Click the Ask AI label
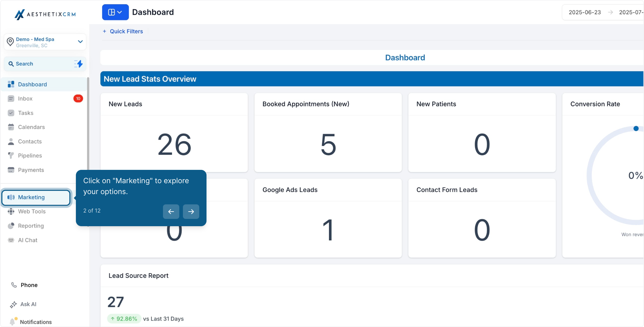This screenshot has width=644, height=327. pyautogui.click(x=28, y=304)
